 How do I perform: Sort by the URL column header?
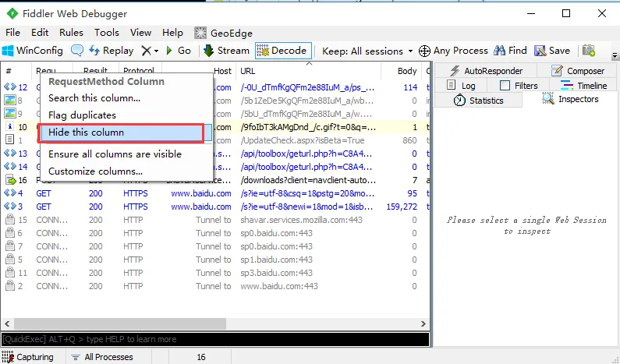click(x=308, y=71)
